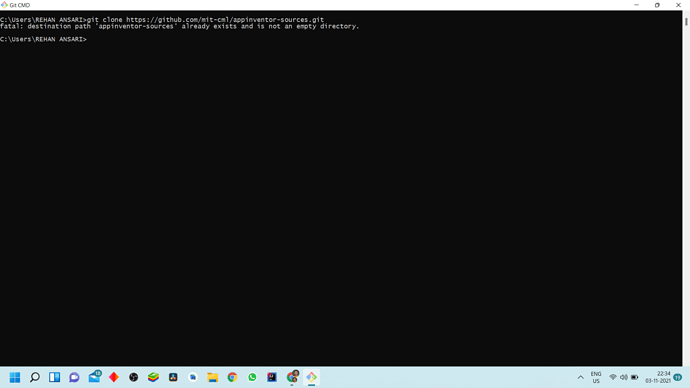Click the Git CMD title text

(20, 5)
